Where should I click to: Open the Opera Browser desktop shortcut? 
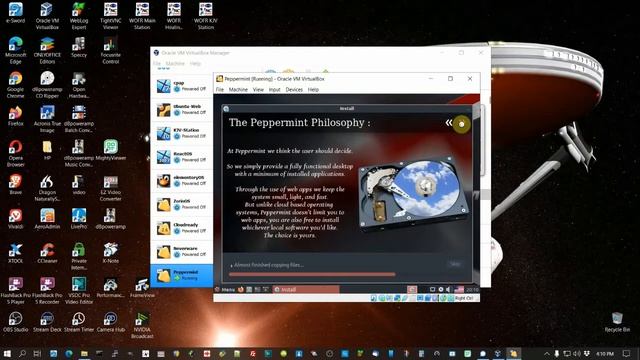(x=16, y=153)
